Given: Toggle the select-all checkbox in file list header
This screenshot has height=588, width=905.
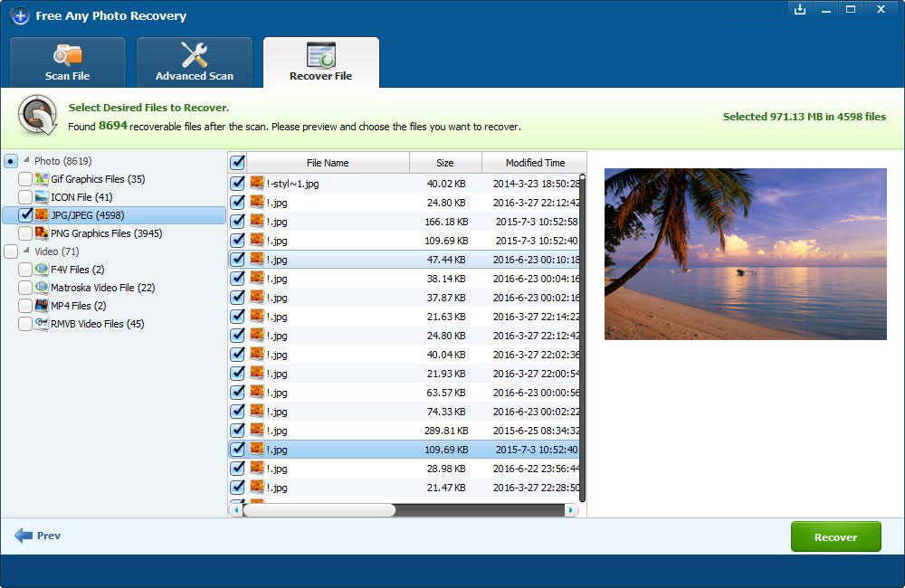Looking at the screenshot, I should tap(238, 163).
